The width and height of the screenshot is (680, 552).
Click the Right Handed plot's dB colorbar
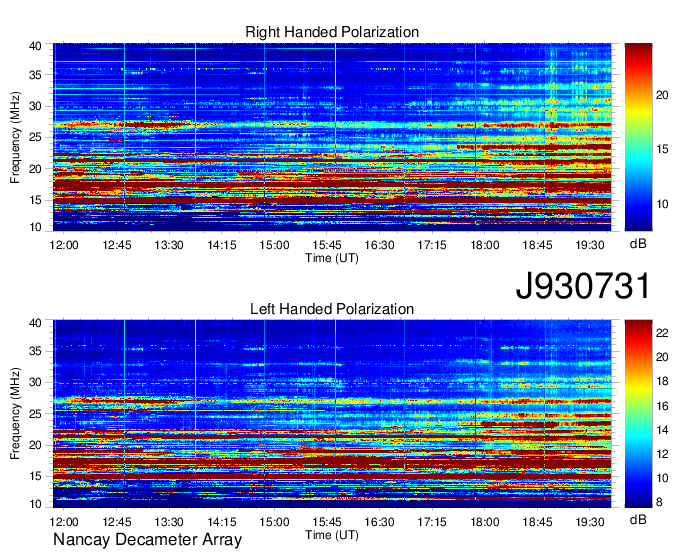(x=638, y=137)
